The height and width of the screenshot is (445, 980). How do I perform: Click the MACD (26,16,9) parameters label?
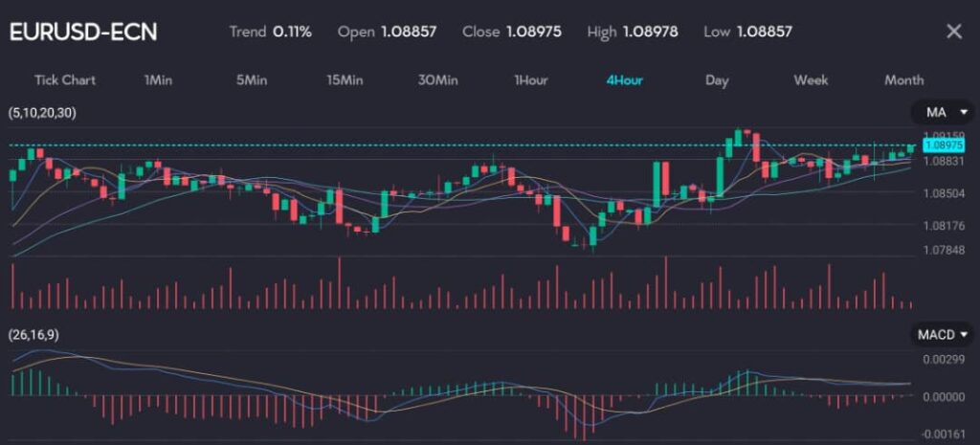35,335
